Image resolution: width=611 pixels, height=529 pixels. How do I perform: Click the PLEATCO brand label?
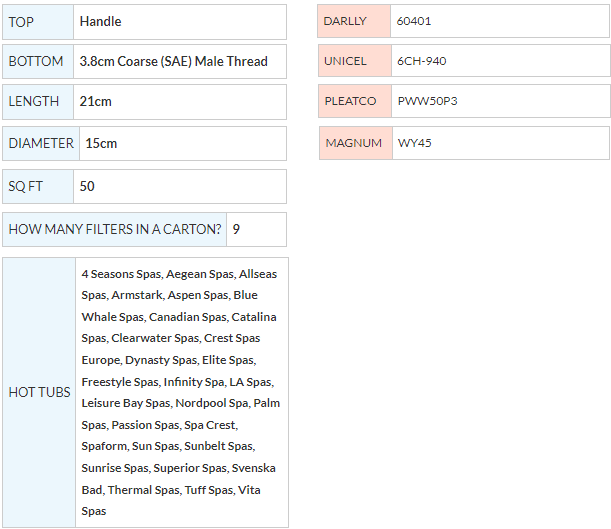(x=353, y=101)
